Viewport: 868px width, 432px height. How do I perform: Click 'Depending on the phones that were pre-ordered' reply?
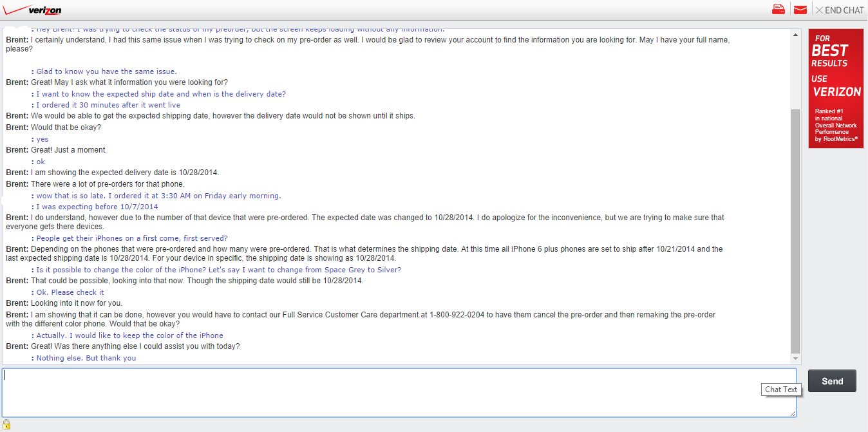coord(364,254)
